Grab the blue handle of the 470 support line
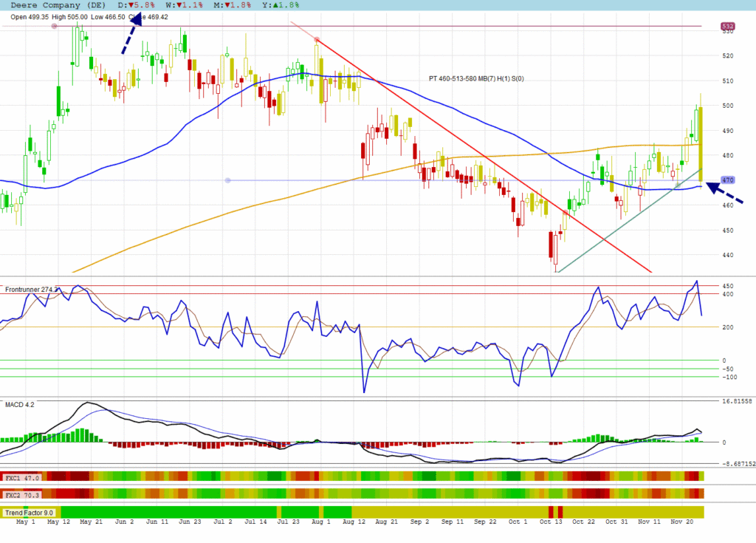756x543 pixels. click(227, 180)
